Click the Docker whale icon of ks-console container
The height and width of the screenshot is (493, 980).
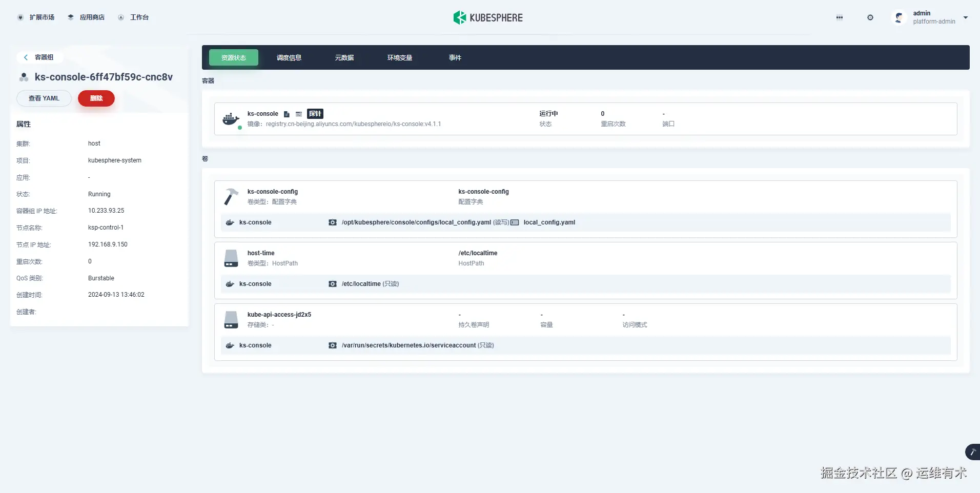pos(231,119)
